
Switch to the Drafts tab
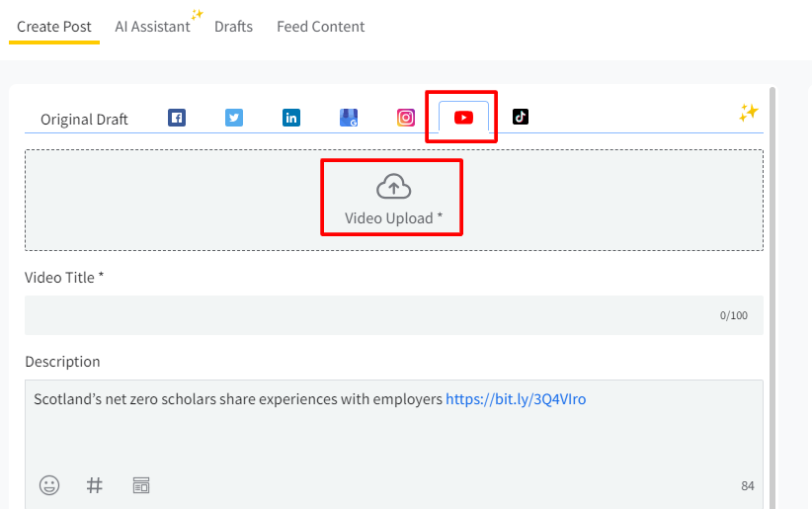point(233,27)
